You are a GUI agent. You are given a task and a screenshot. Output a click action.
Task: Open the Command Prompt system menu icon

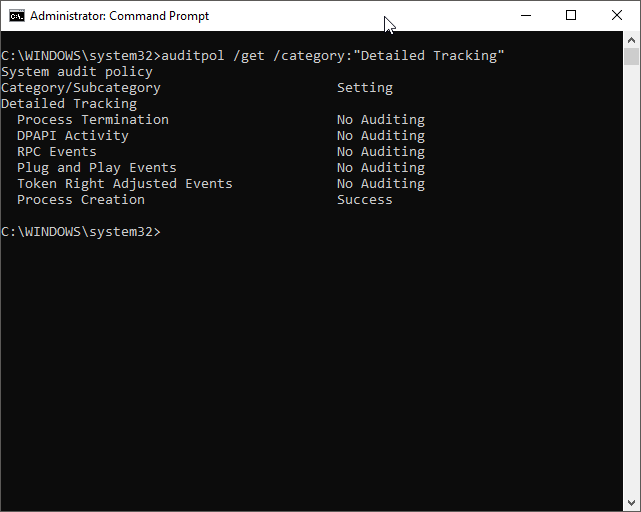click(x=17, y=16)
